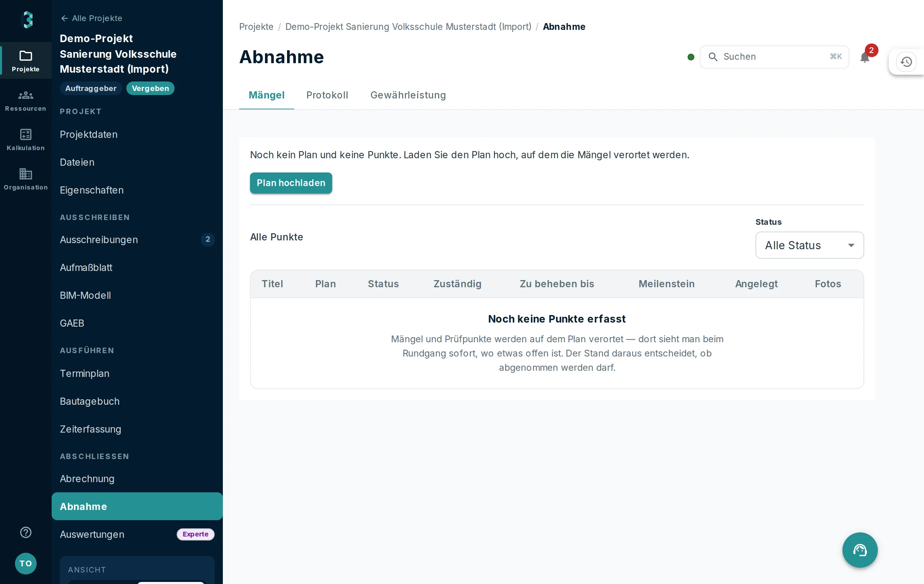Open Ressourcen people icon
The width and height of the screenshot is (924, 584).
[26, 95]
